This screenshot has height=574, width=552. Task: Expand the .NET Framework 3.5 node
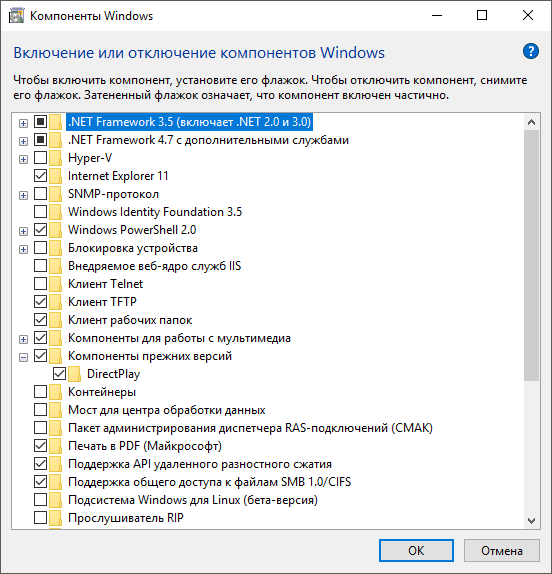point(23,123)
